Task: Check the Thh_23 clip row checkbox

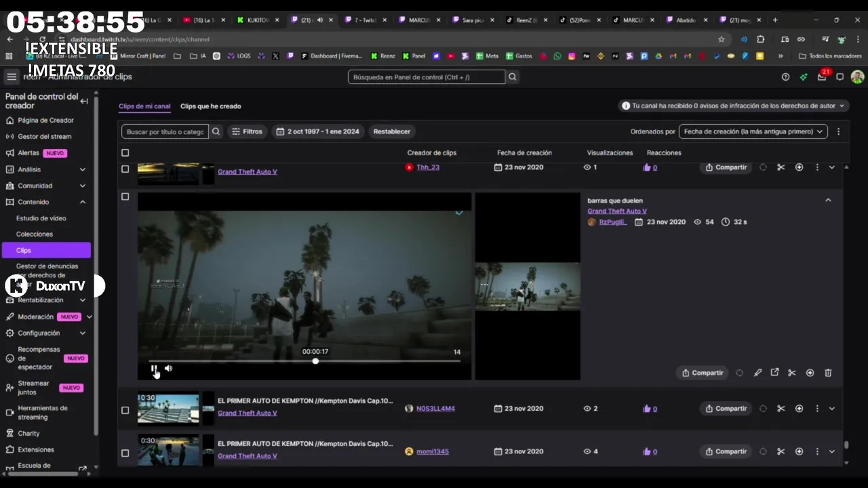Action: [125, 169]
